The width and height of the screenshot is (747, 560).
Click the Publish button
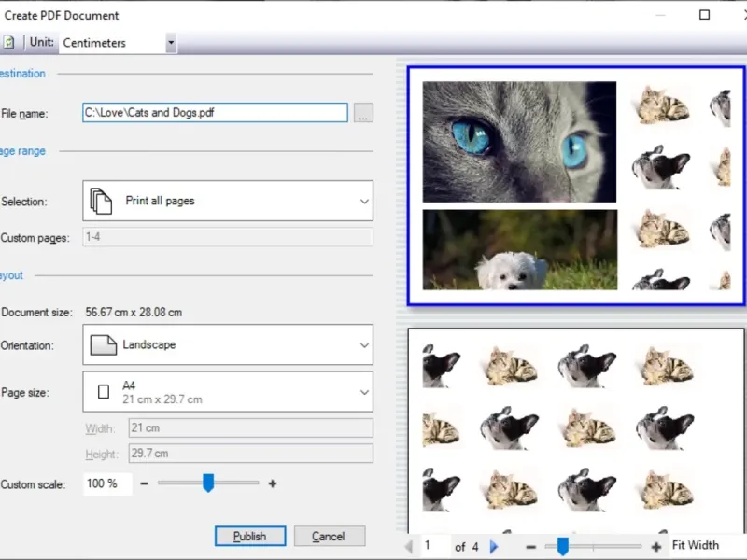pos(250,536)
